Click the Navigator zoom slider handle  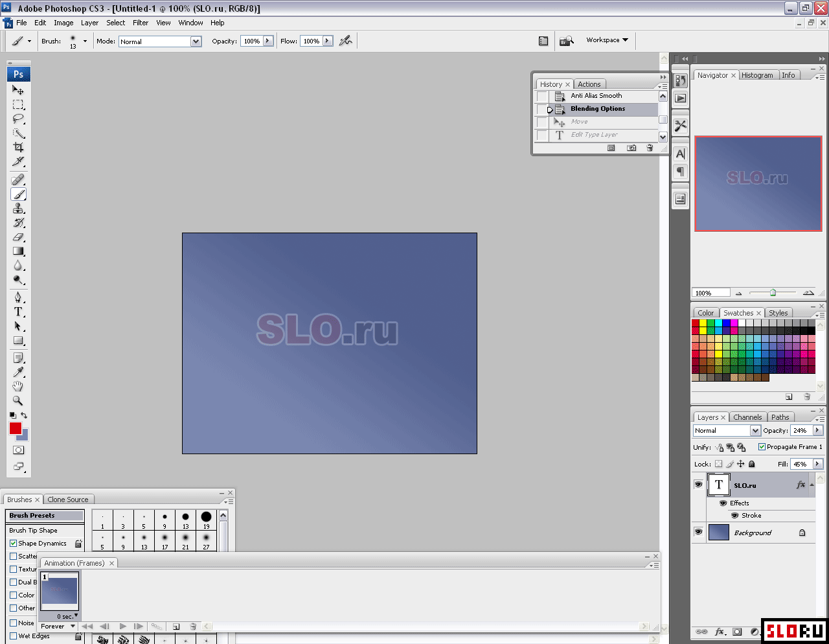pos(773,293)
